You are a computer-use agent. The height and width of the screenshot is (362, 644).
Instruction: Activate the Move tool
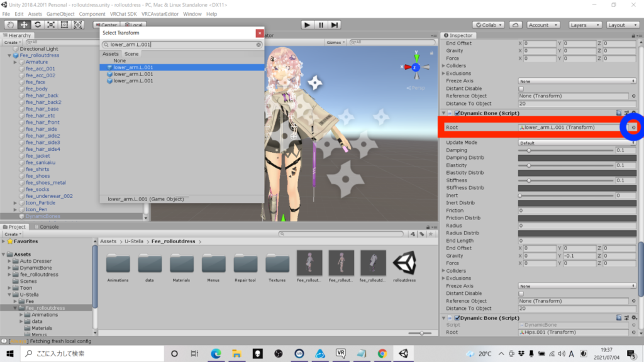(x=25, y=25)
